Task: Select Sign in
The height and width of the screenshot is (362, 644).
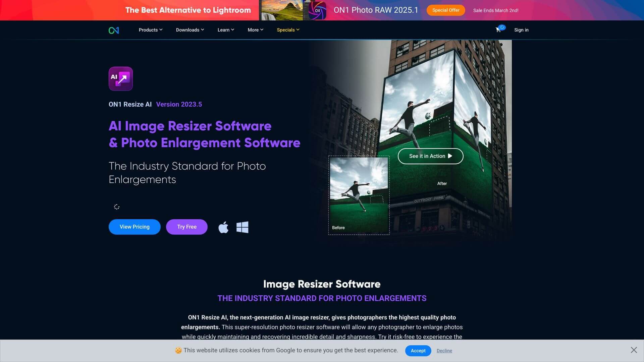Action: tap(521, 30)
